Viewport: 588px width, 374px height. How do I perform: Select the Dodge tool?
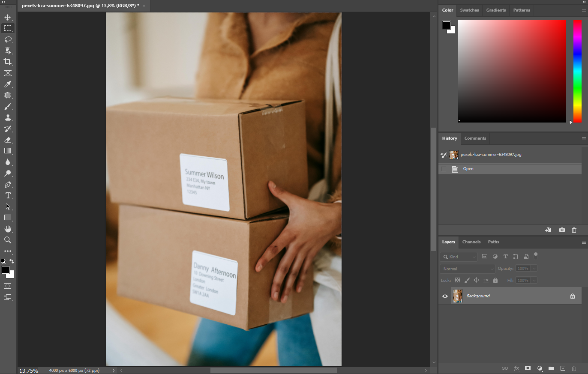coord(8,173)
